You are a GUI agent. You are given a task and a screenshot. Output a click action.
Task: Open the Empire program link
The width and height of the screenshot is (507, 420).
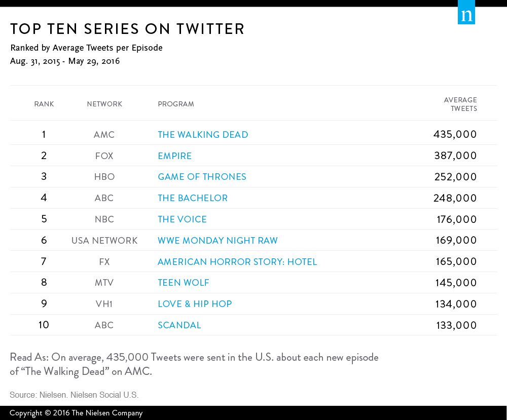coord(174,156)
